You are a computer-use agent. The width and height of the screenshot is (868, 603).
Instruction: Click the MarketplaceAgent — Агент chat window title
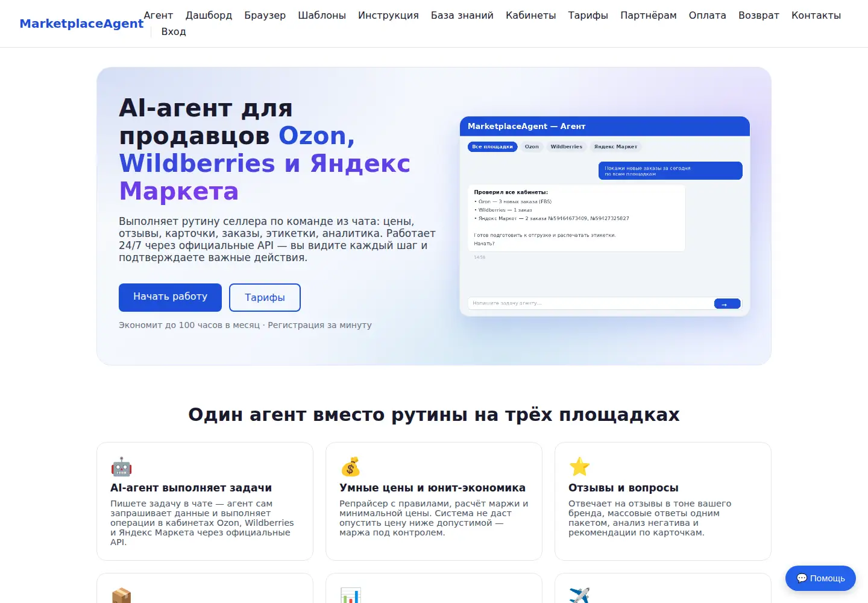tap(527, 126)
